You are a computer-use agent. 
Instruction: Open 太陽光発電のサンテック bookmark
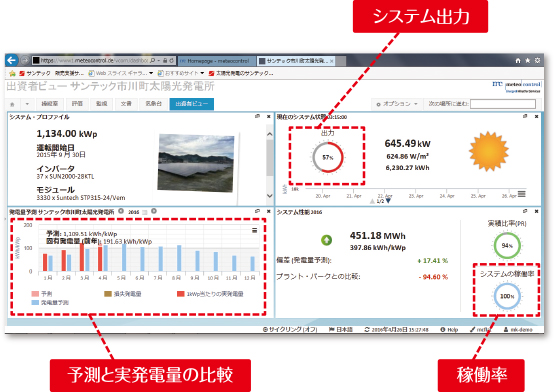pos(241,73)
